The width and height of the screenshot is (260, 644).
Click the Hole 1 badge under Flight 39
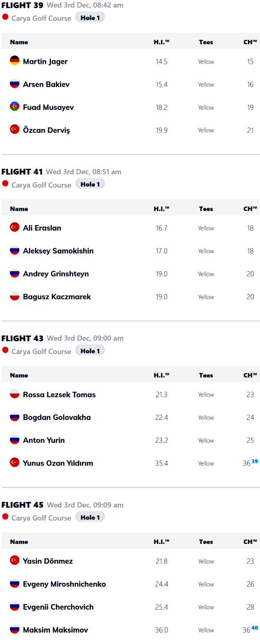pos(90,17)
